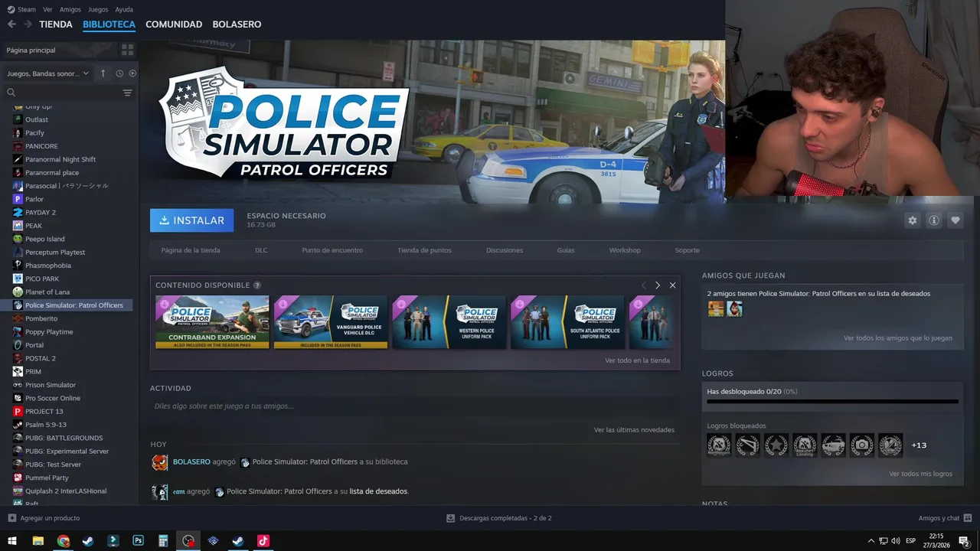Go forward with the right arrow

[x=28, y=24]
